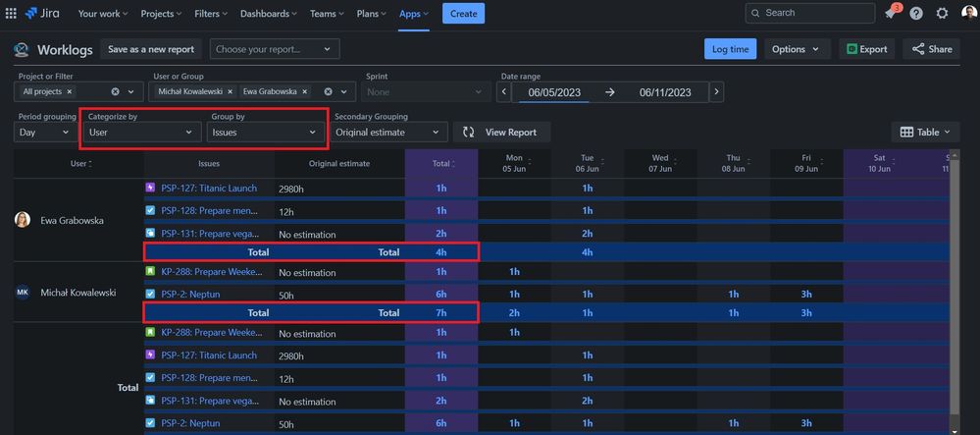Remove the Ewa Grabowska tag

[x=304, y=91]
